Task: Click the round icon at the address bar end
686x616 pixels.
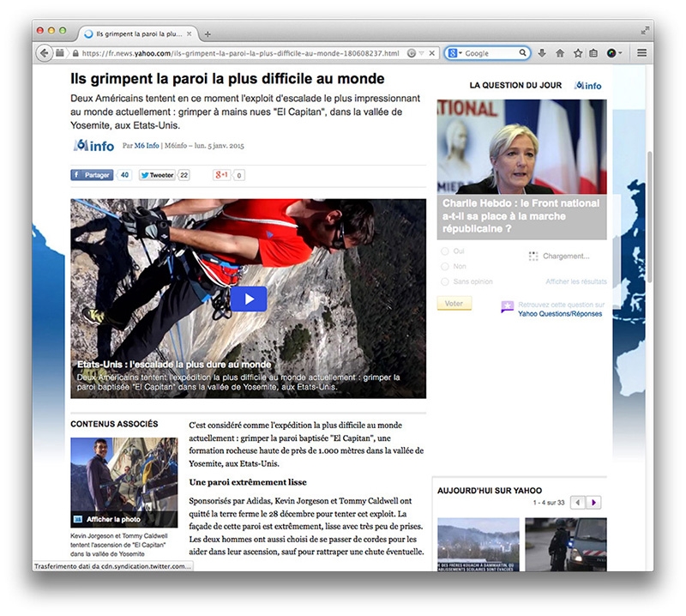Action: 411,53
